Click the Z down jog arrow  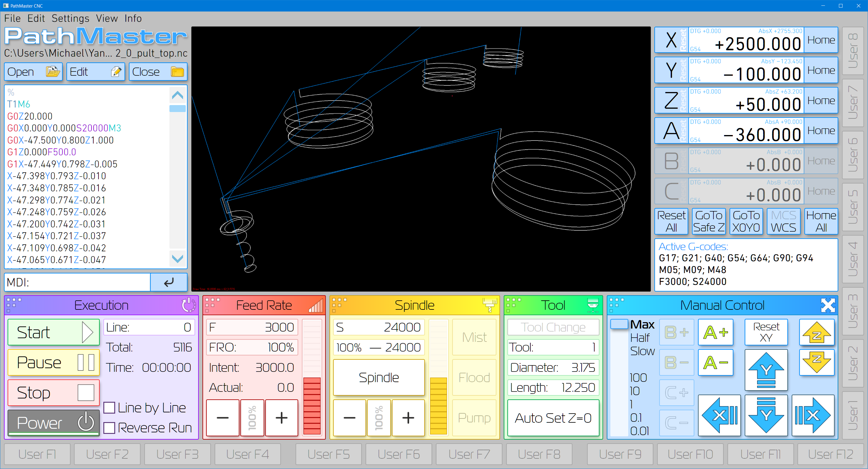click(816, 362)
